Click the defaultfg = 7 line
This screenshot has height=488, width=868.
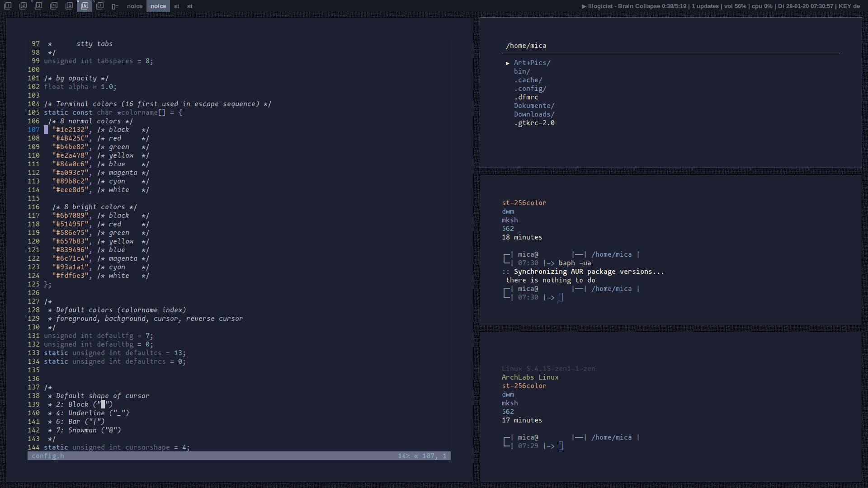point(99,336)
